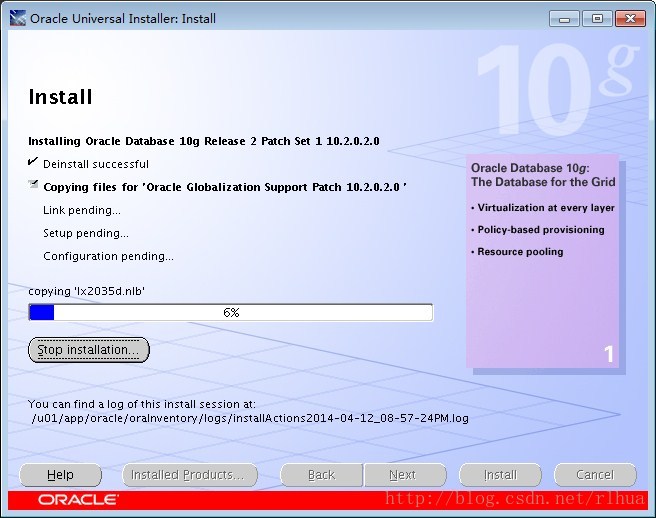Open the Installed Products dialog

(x=190, y=475)
